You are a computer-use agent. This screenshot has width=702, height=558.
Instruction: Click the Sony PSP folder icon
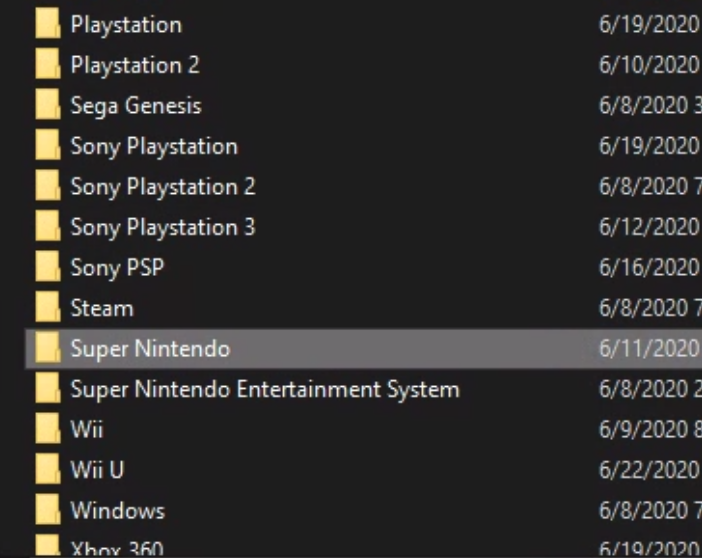(x=48, y=267)
